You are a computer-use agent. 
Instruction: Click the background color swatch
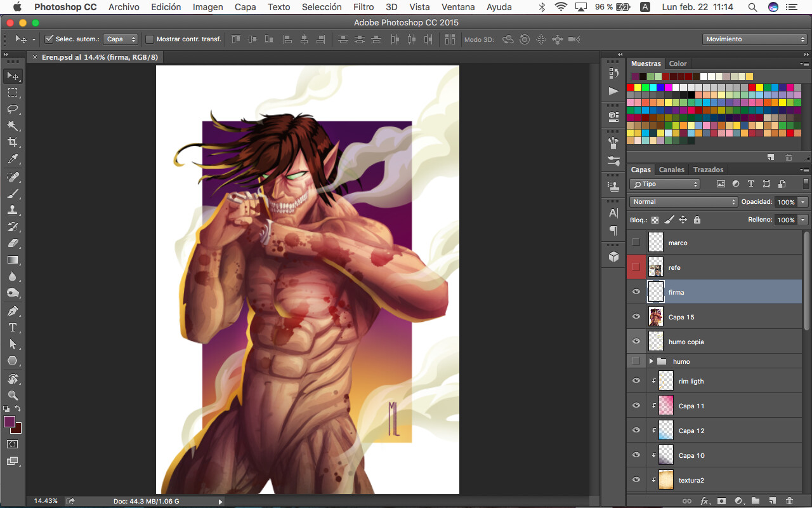(18, 430)
